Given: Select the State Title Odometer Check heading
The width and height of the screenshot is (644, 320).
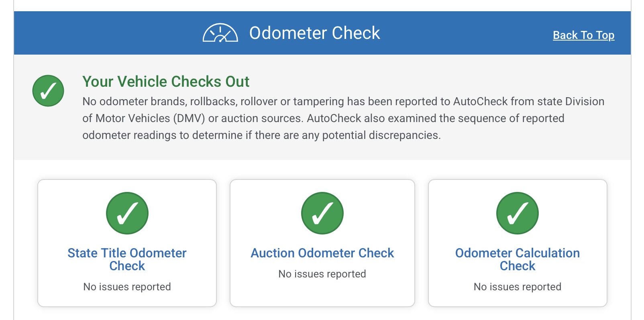Looking at the screenshot, I should click(127, 259).
